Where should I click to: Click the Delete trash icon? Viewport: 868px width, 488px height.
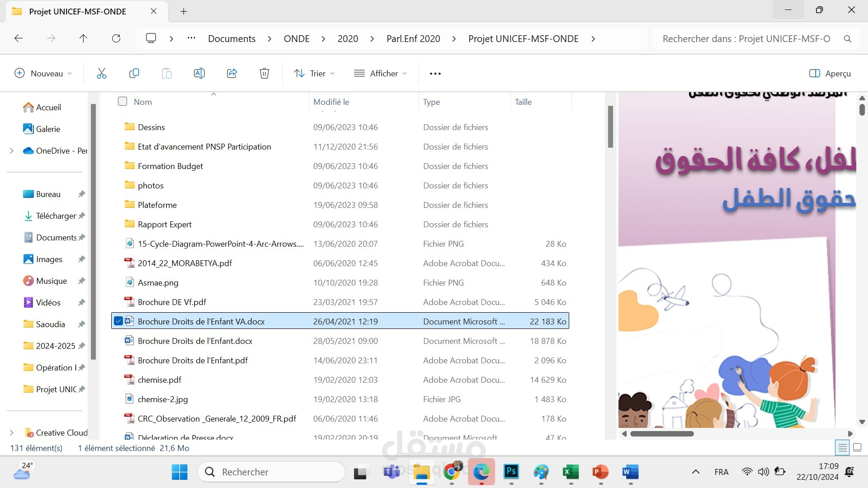pyautogui.click(x=264, y=73)
